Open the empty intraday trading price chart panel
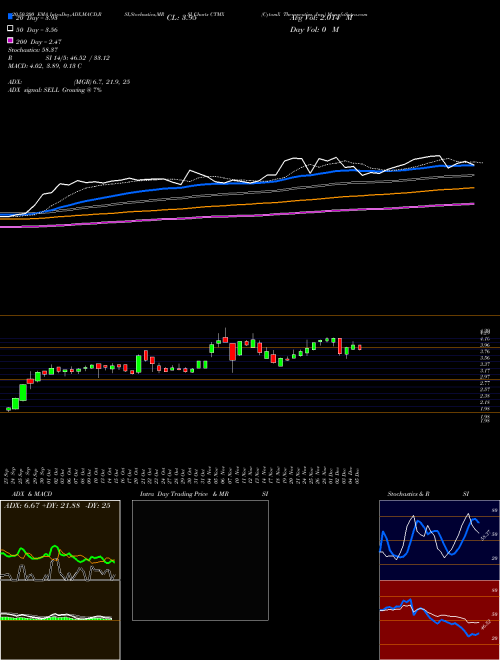The image size is (500, 660). click(200, 560)
